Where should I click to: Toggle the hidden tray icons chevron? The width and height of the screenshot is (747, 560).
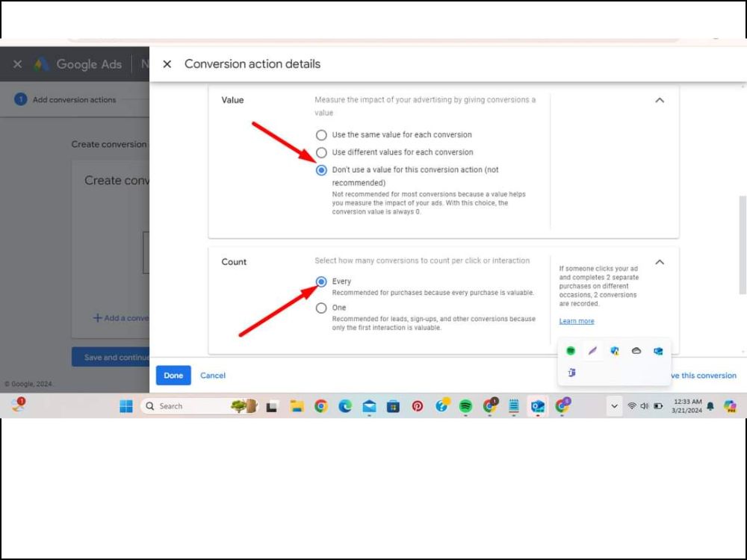(615, 406)
